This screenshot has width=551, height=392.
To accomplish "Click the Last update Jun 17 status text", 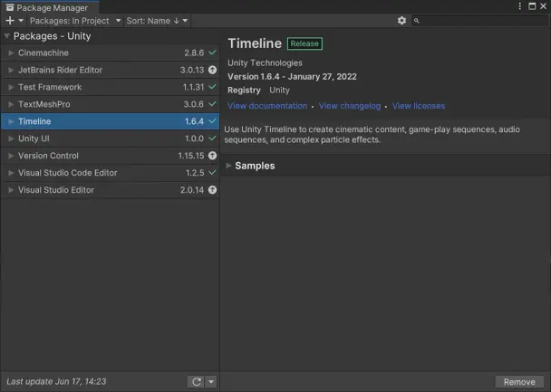I will click(56, 381).
